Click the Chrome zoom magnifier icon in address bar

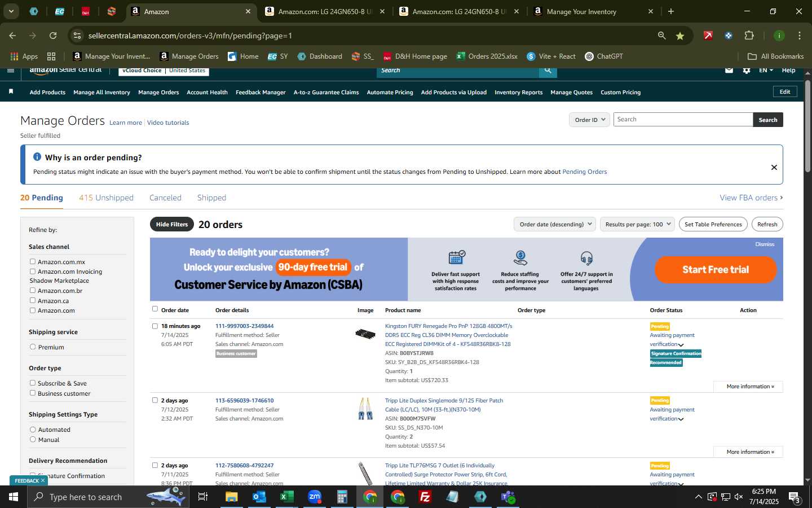661,36
